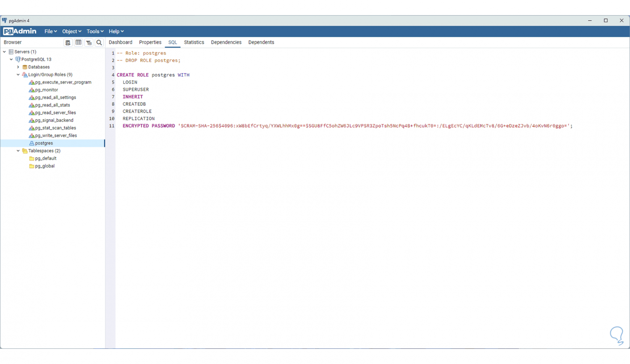Minimize the pgAdmin 4 window
The width and height of the screenshot is (630, 364).
point(590,21)
